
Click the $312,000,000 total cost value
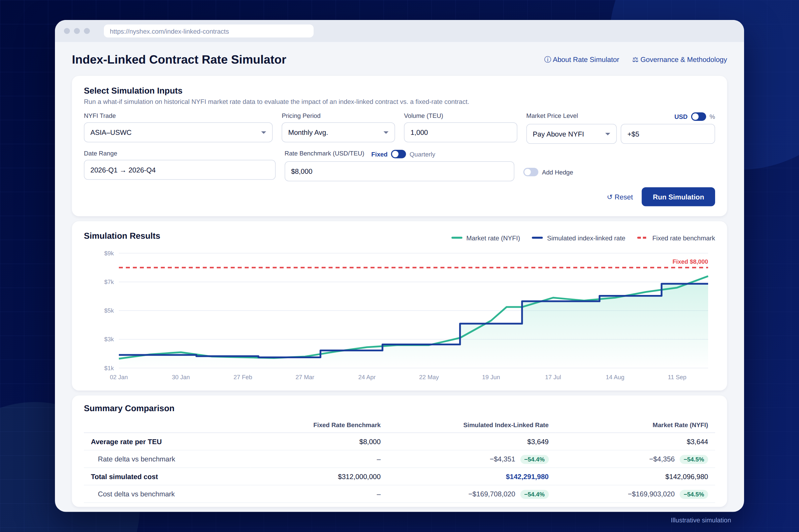click(359, 477)
